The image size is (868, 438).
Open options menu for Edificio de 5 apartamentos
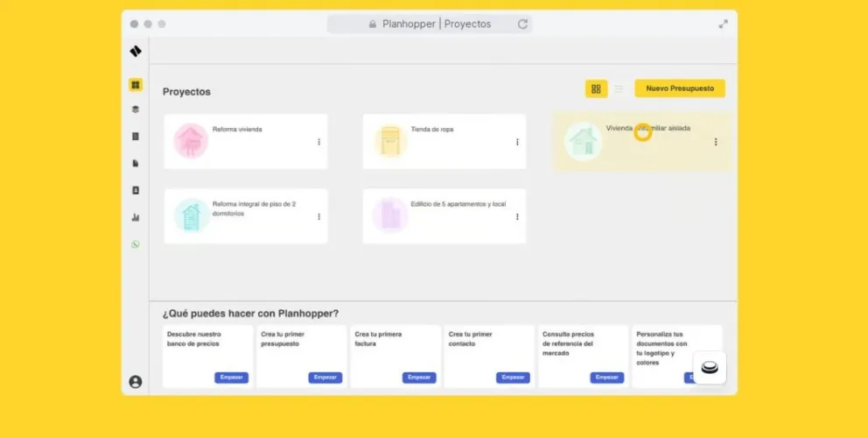click(x=518, y=216)
